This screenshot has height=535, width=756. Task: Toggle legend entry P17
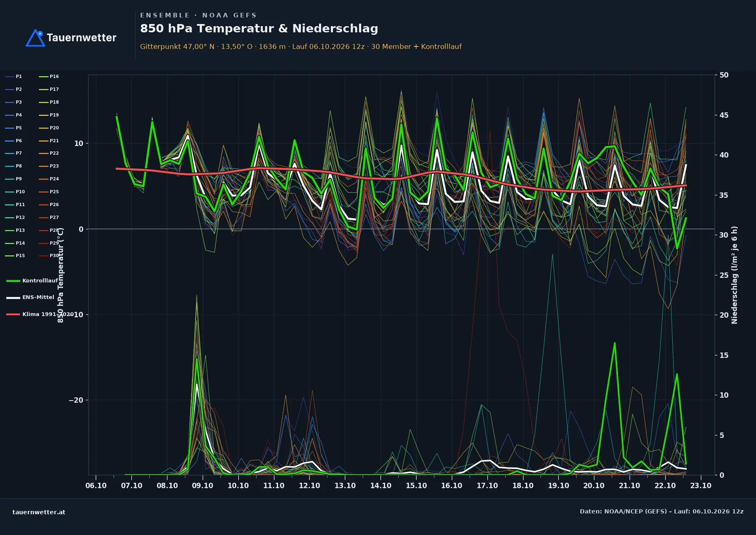[x=49, y=89]
